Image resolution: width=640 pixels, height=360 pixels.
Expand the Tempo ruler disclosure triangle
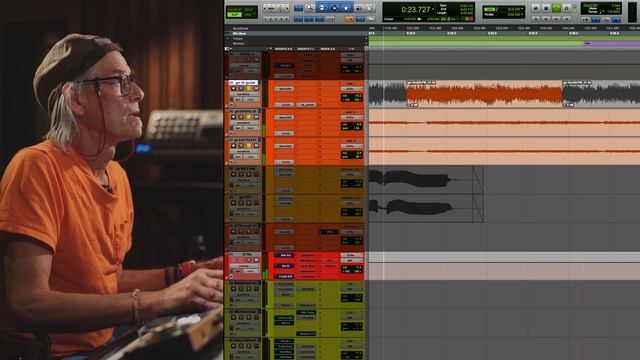227,38
